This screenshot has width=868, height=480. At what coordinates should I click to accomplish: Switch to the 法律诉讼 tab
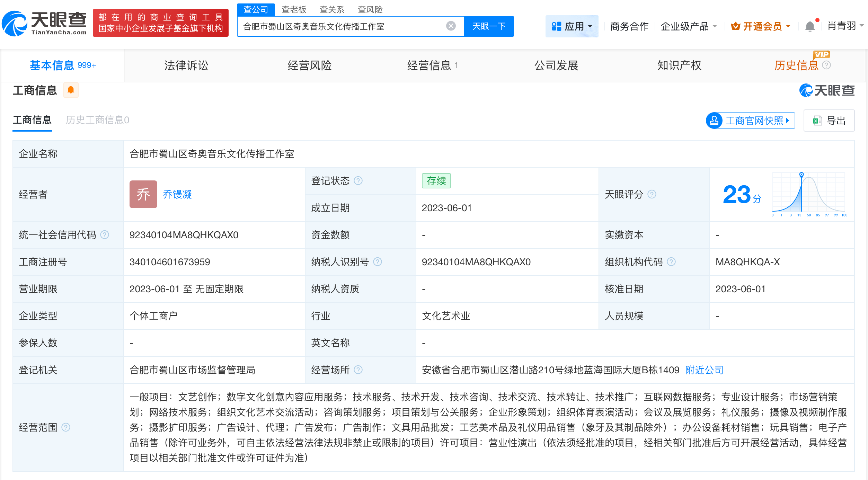click(x=186, y=65)
